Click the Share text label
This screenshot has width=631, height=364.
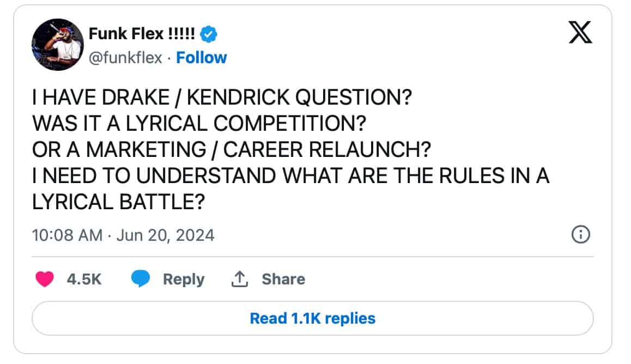click(x=283, y=280)
